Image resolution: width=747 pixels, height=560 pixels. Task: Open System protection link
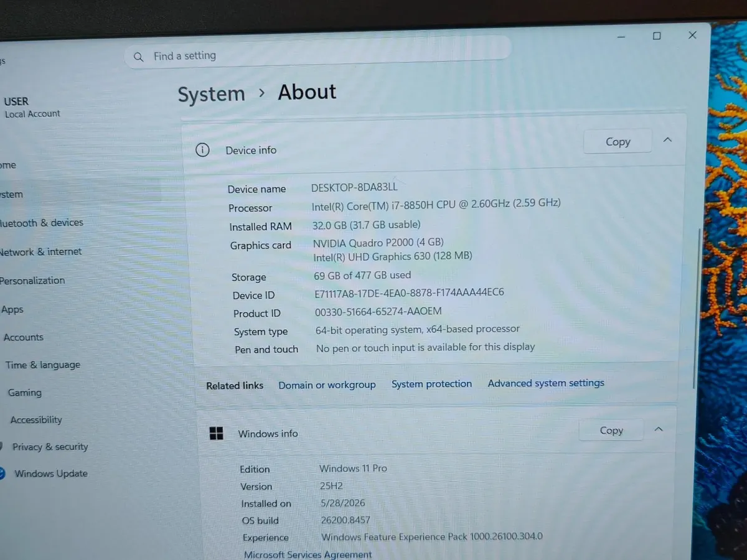click(x=431, y=384)
